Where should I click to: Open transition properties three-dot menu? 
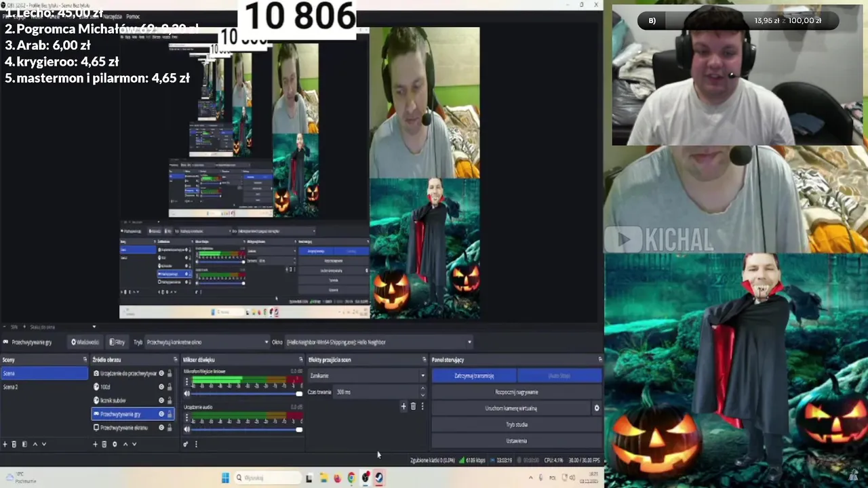click(x=422, y=406)
